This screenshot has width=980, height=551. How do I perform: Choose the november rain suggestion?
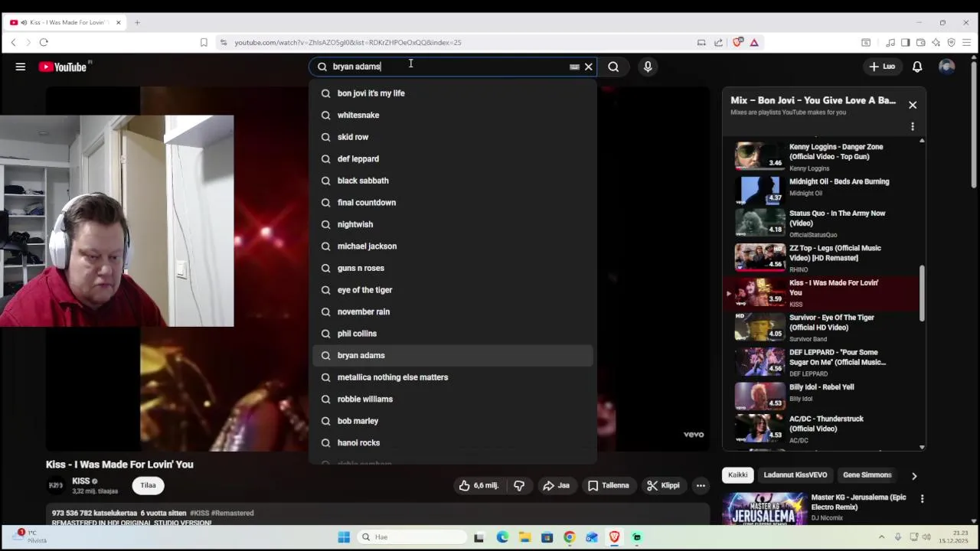(452, 311)
